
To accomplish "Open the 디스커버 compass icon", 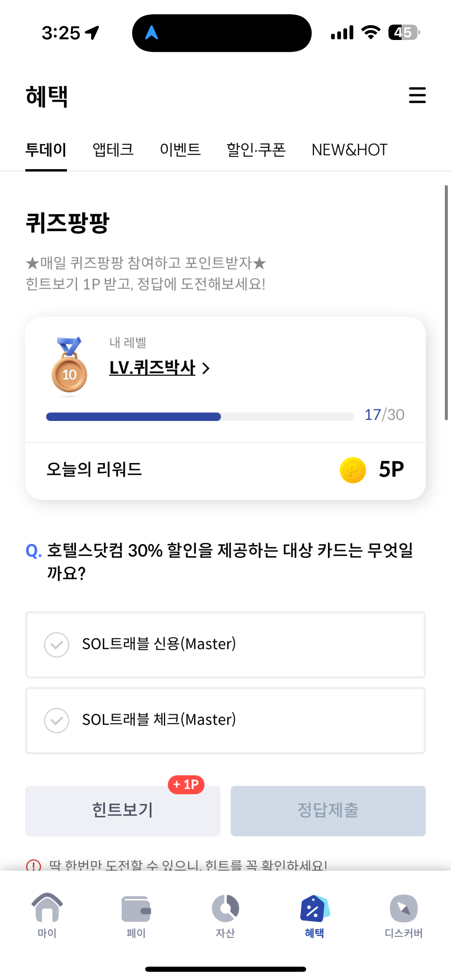I will [404, 909].
